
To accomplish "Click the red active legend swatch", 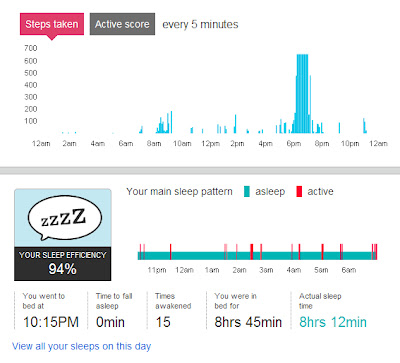I will (x=299, y=191).
